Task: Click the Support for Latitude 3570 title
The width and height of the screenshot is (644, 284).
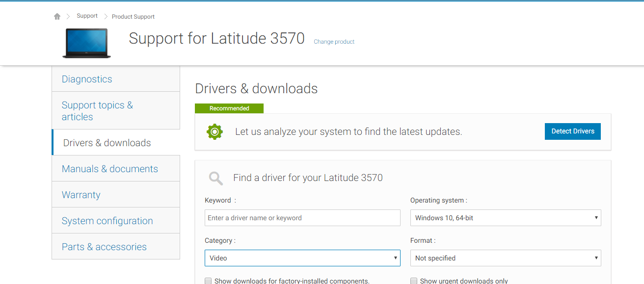Action: (216, 39)
